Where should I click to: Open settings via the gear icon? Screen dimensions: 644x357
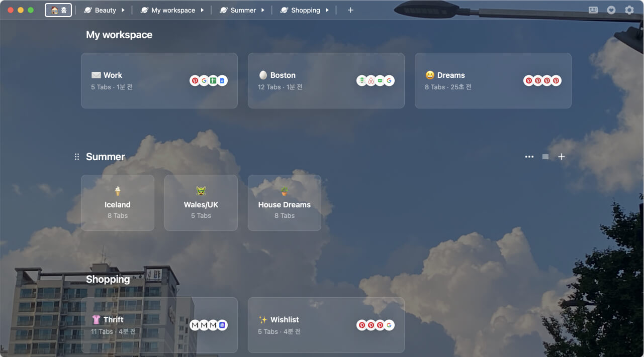click(x=629, y=10)
